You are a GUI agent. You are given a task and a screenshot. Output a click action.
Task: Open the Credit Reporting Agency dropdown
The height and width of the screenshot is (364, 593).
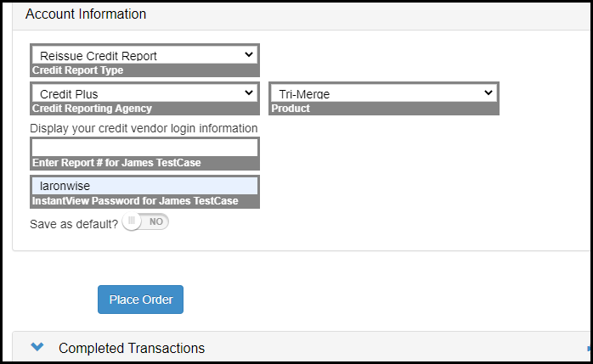(x=144, y=92)
